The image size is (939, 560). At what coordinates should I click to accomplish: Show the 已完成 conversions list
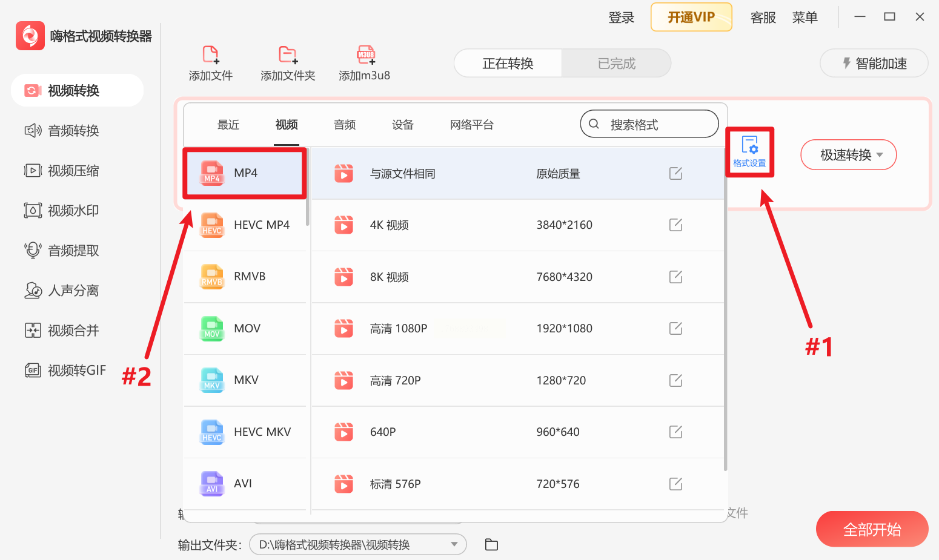point(616,64)
